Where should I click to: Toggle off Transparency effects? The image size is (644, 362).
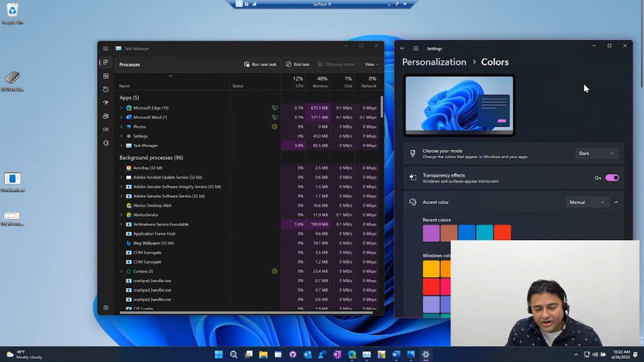pos(612,177)
